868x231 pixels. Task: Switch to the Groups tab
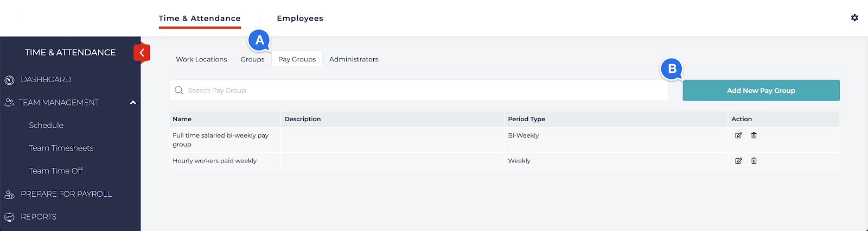tap(252, 59)
